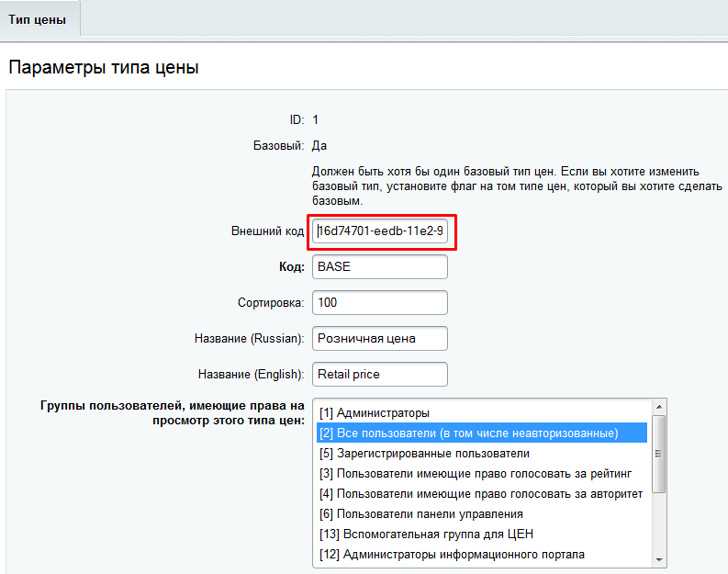Focus the 'Код' field containing BASE
728x574 pixels.
[x=380, y=266]
